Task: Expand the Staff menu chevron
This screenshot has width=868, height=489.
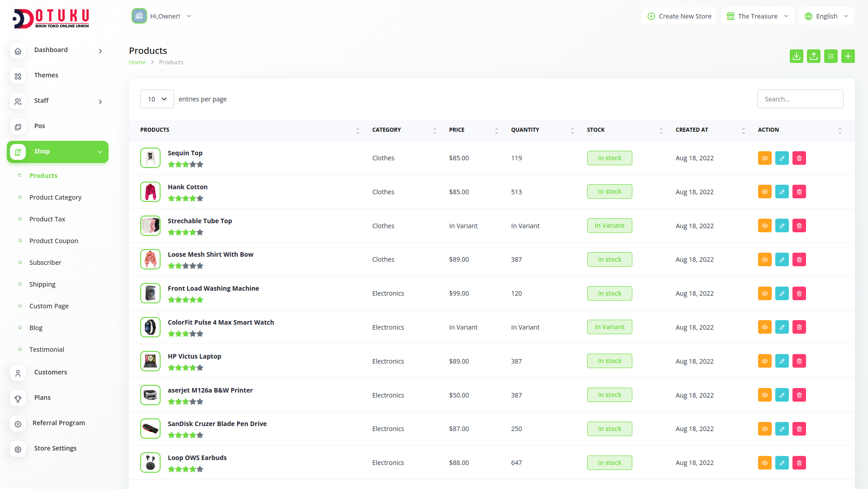Action: pos(100,102)
